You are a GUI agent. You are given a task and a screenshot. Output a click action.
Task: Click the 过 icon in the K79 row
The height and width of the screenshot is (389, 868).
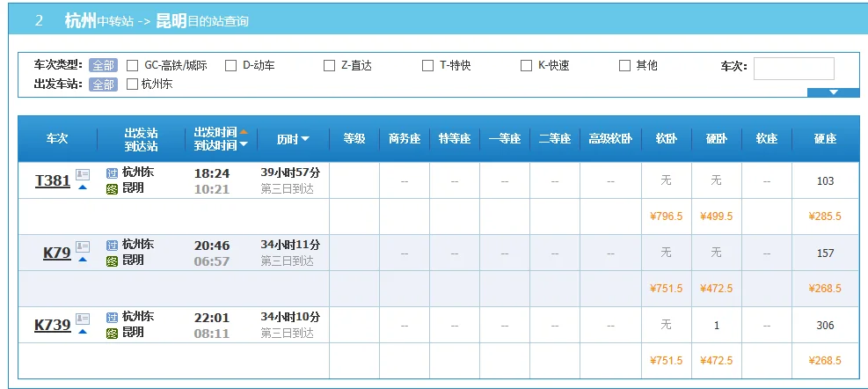(x=112, y=245)
